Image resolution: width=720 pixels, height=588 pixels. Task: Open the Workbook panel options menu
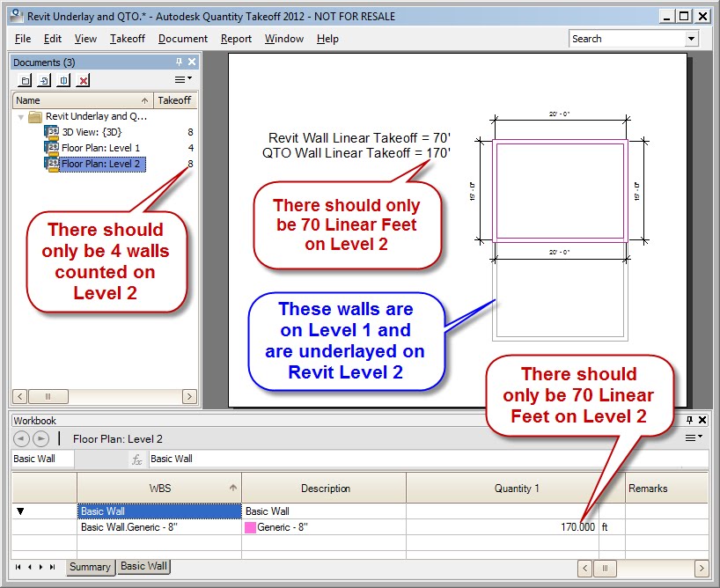tap(692, 438)
